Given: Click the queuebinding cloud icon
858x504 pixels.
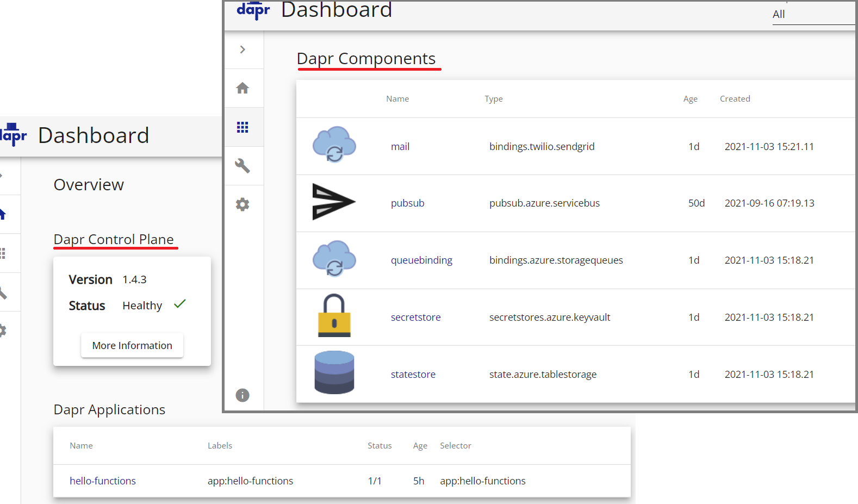Looking at the screenshot, I should 334,259.
